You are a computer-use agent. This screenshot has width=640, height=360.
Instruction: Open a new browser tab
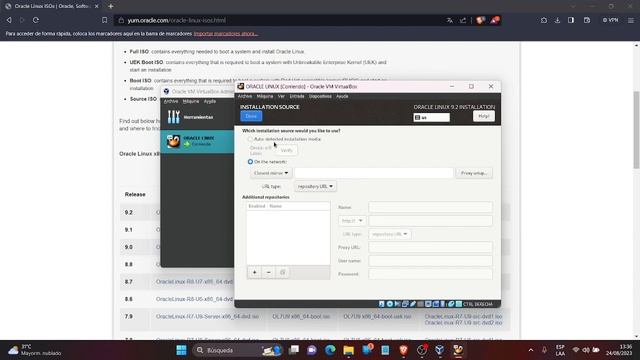point(111,6)
